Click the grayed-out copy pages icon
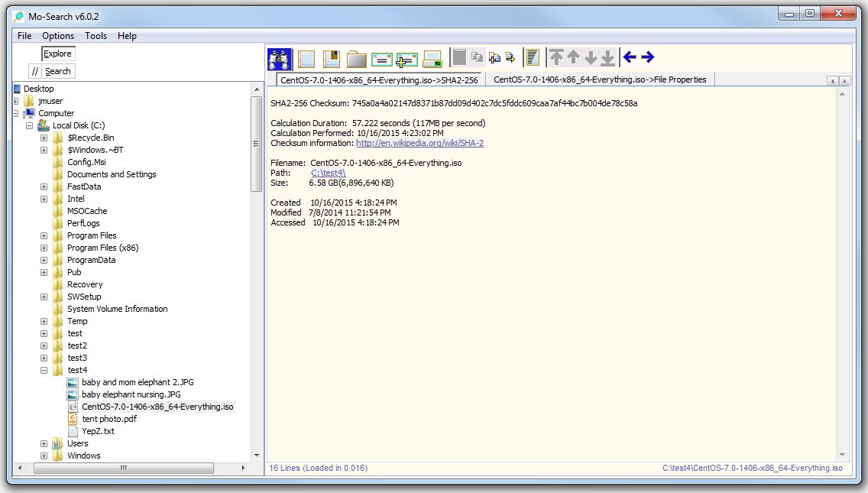Image resolution: width=868 pixels, height=493 pixels. click(x=477, y=57)
